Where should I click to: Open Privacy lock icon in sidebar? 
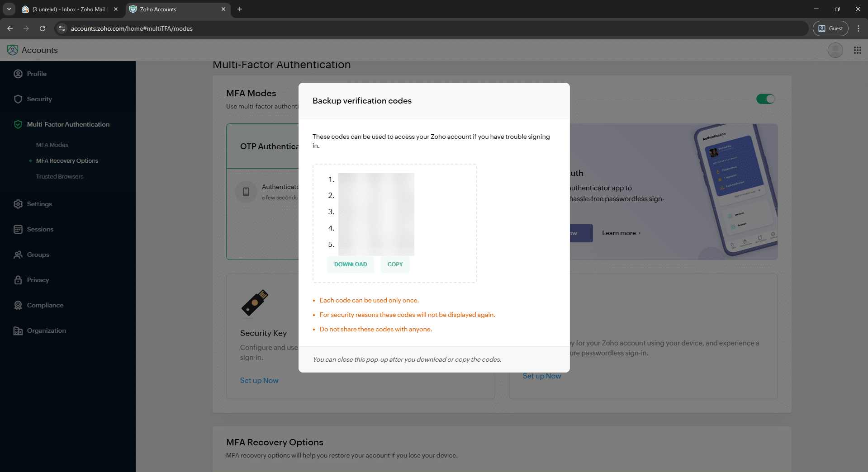[x=18, y=280]
